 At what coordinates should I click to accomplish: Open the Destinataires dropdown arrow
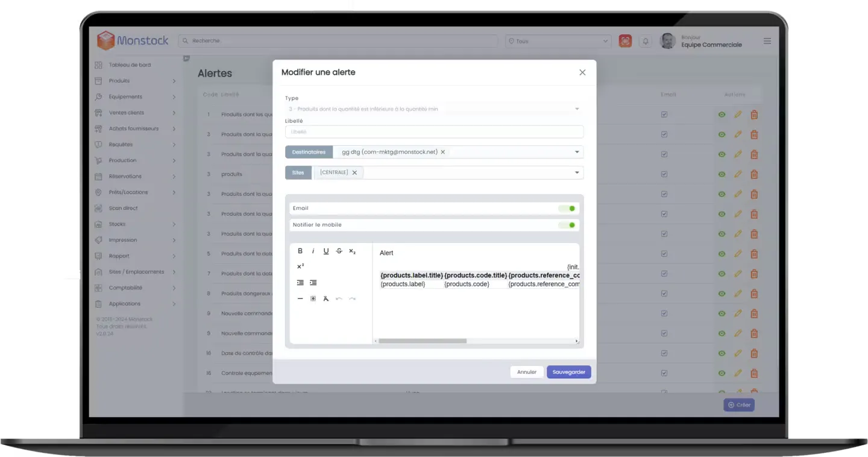[577, 152]
